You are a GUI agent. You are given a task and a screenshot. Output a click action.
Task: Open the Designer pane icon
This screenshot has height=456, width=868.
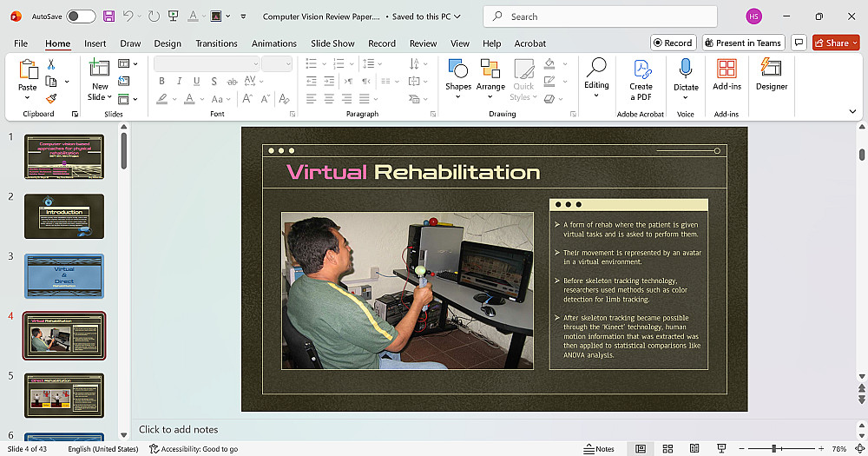[771, 68]
